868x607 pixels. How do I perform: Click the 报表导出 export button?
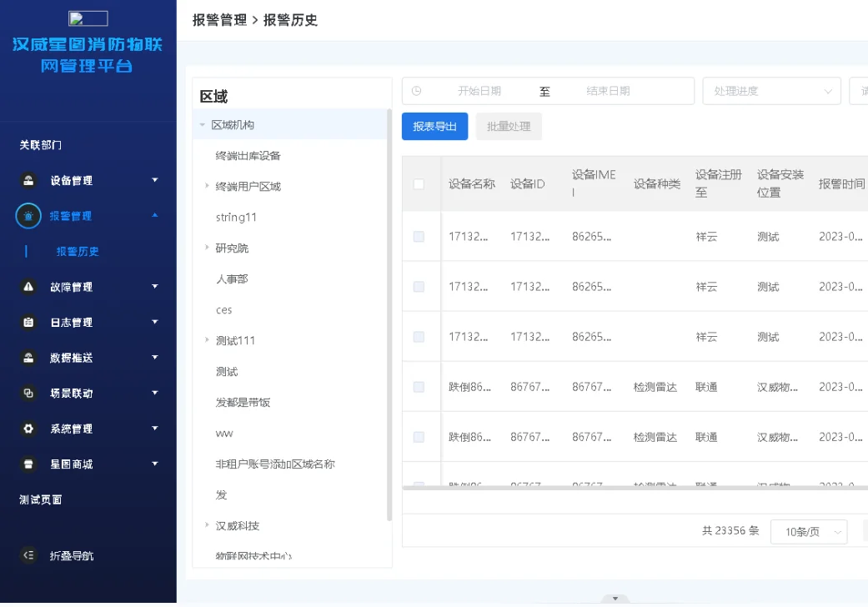point(434,127)
